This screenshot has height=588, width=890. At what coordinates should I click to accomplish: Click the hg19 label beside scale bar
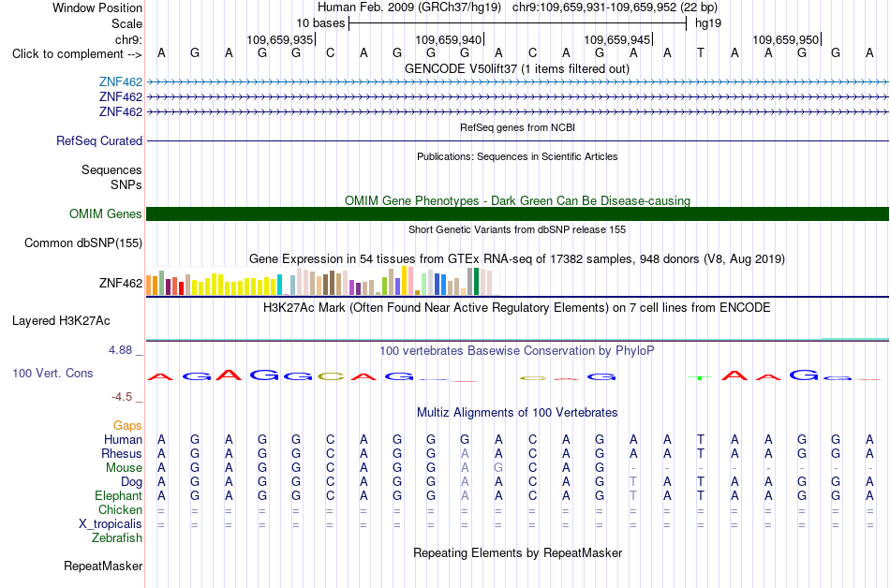(x=708, y=23)
